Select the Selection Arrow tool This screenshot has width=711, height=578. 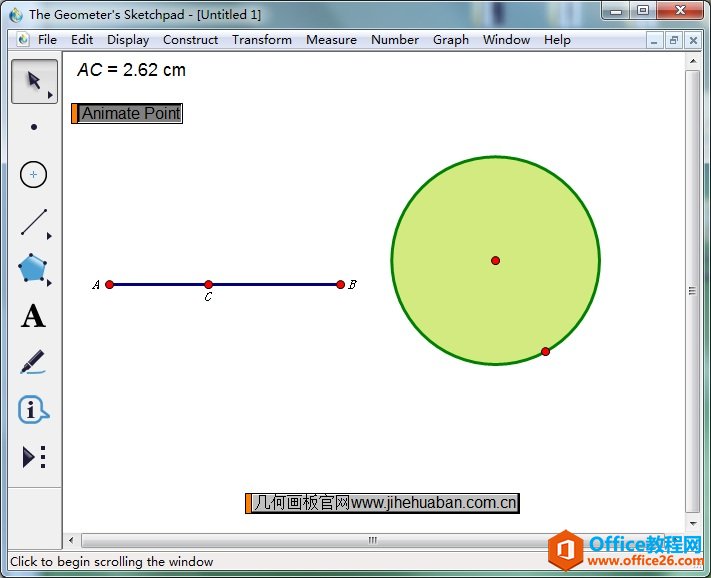[33, 81]
